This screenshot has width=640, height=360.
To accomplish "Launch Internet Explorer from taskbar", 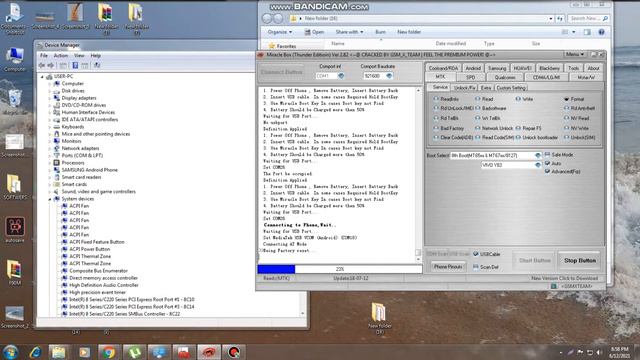I will 35,352.
